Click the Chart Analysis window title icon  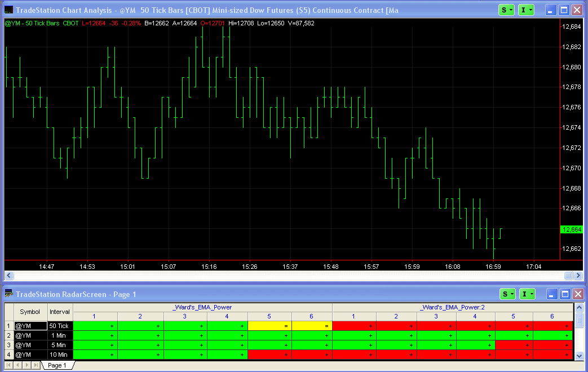tap(9, 10)
